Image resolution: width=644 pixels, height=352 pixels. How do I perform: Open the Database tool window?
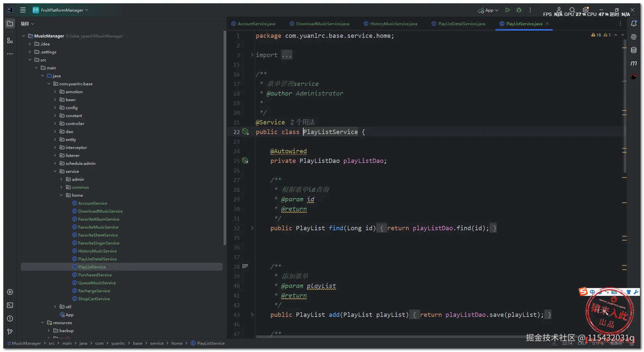pos(634,50)
